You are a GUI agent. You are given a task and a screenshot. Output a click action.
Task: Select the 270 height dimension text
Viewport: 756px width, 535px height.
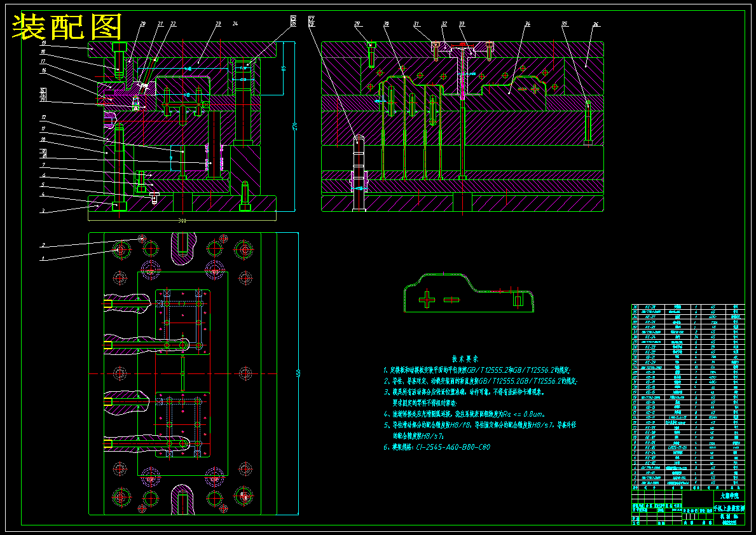pos(294,127)
